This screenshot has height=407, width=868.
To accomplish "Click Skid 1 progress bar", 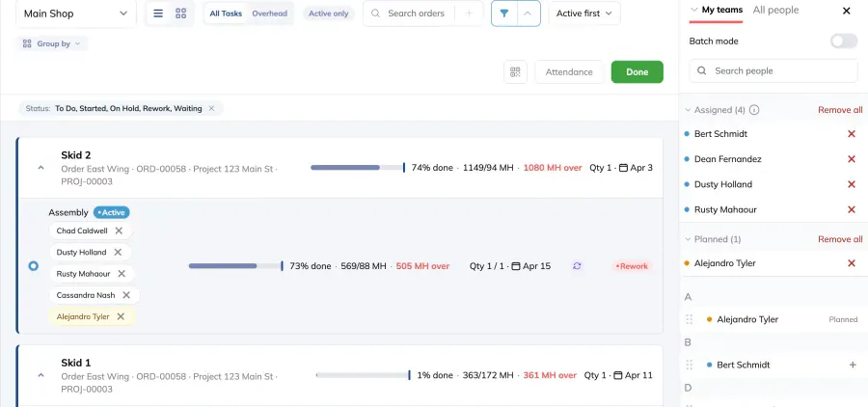I will click(364, 375).
